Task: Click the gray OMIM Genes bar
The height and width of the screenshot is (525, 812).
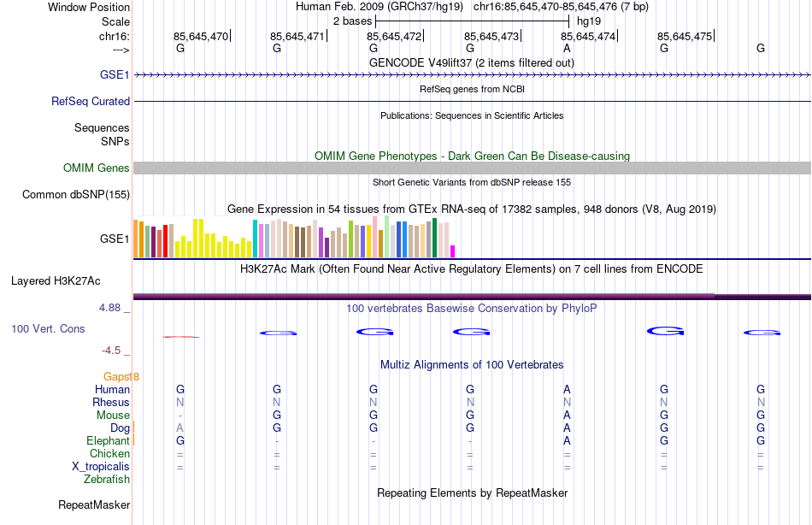Action: (x=472, y=168)
